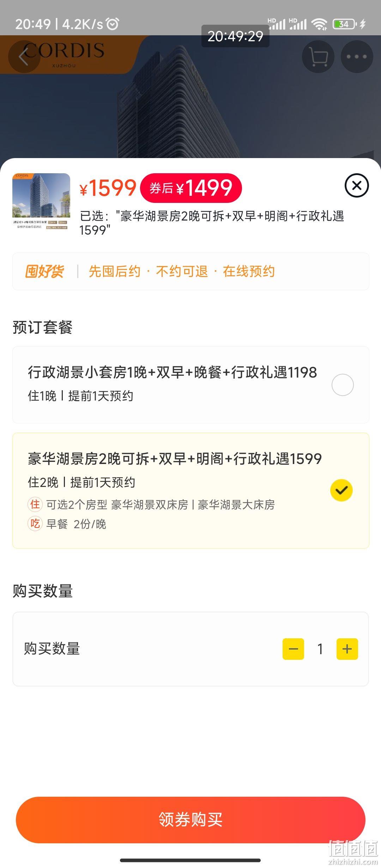Image resolution: width=381 pixels, height=868 pixels.
Task: Toggle the 豪华湖景房2晚 yellow checkmark
Action: [341, 490]
